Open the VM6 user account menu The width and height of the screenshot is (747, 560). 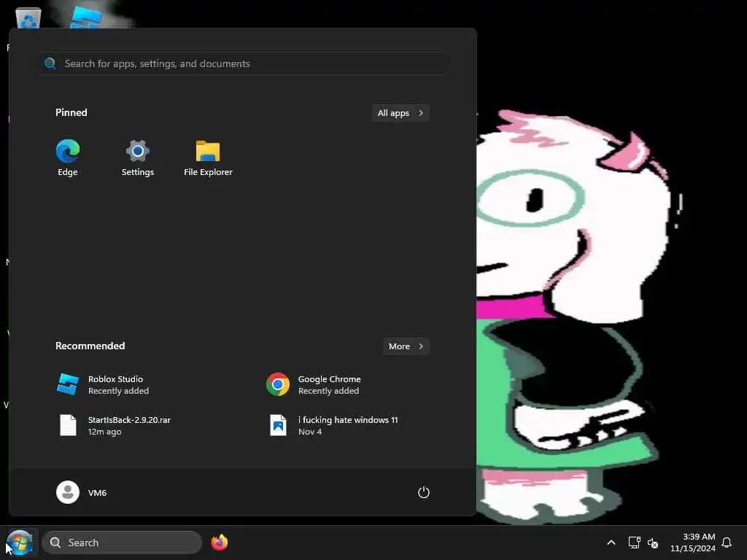click(82, 492)
